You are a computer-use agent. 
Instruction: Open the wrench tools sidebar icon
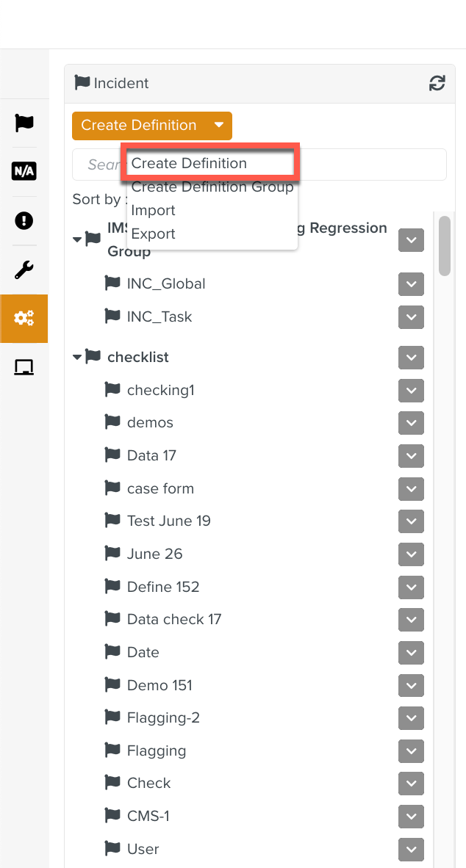coord(24,270)
